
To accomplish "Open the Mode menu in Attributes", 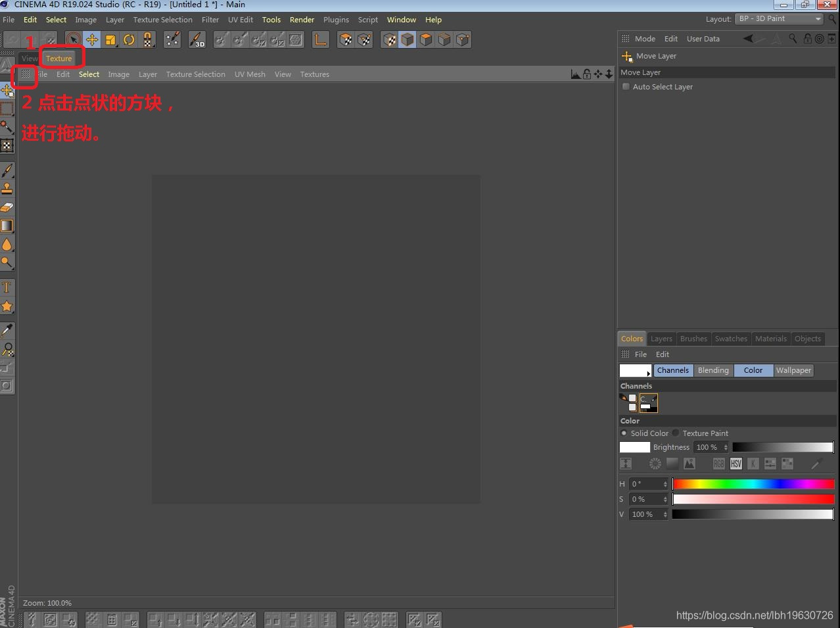I will pyautogui.click(x=645, y=39).
